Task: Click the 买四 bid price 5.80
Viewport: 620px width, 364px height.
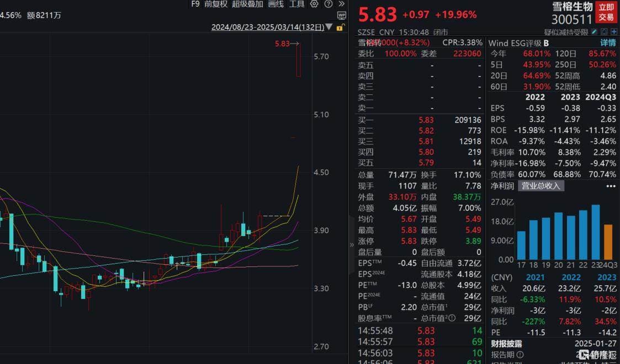Action: tap(426, 152)
